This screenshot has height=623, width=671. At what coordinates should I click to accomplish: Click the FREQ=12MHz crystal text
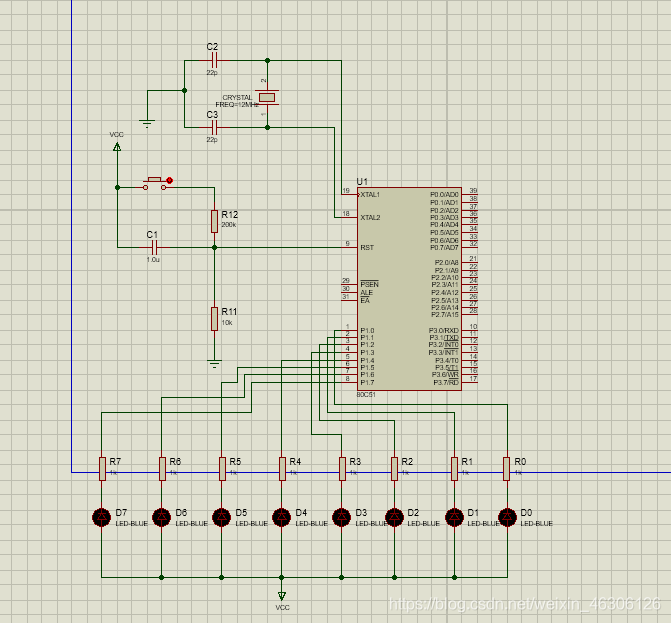[x=237, y=105]
